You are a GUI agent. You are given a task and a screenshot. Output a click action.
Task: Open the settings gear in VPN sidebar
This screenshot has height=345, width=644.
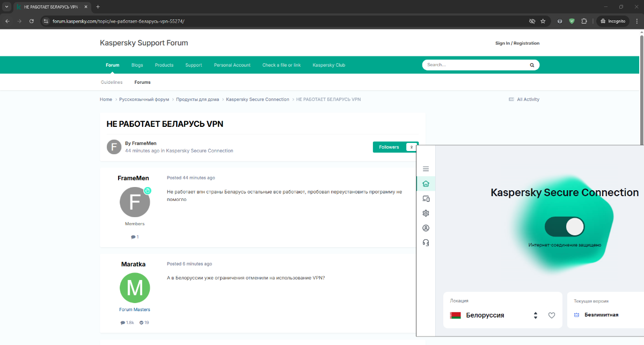coord(426,213)
